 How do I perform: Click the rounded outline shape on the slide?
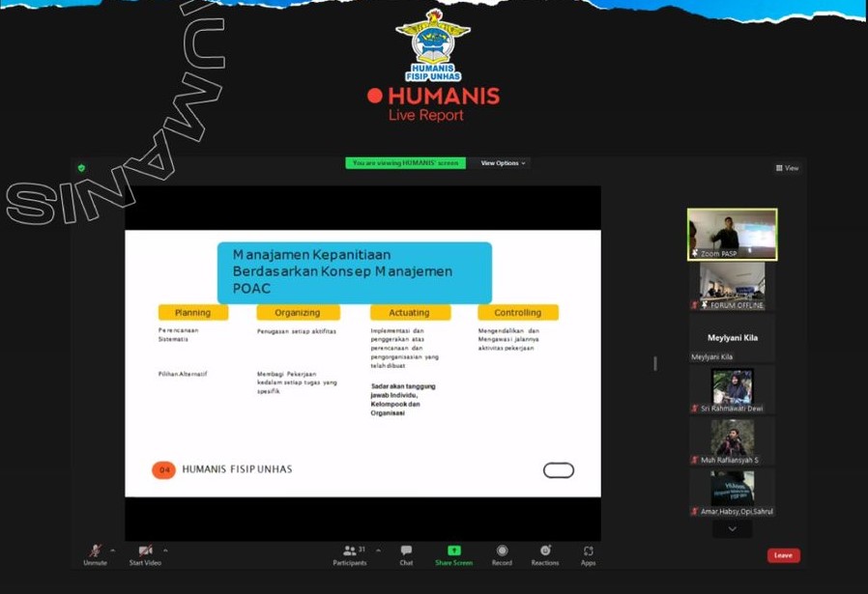tap(559, 470)
